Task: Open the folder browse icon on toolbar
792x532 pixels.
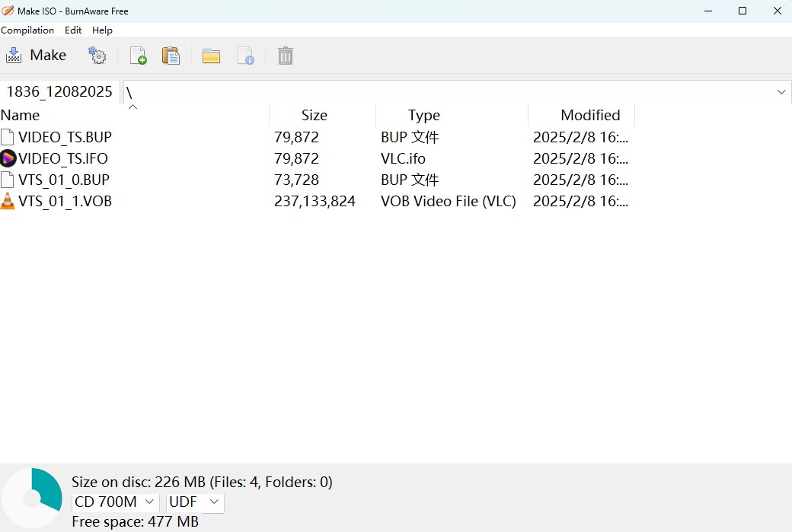Action: tap(211, 55)
